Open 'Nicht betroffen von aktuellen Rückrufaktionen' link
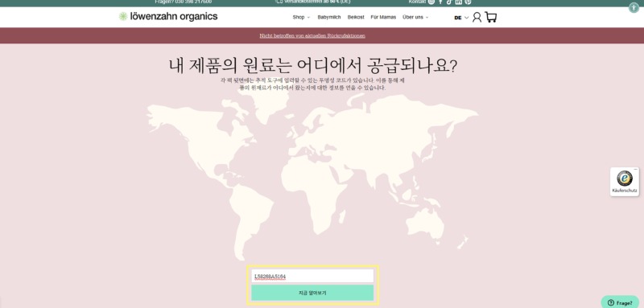644x308 pixels. (312, 35)
